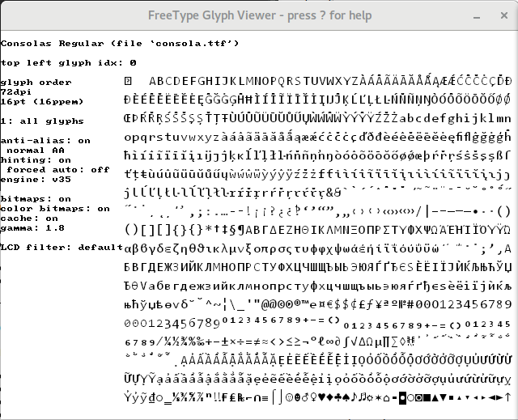Viewport: 518px width, 420px height.
Task: Click the beamed music notes glyph ♫
Action: coord(362,397)
